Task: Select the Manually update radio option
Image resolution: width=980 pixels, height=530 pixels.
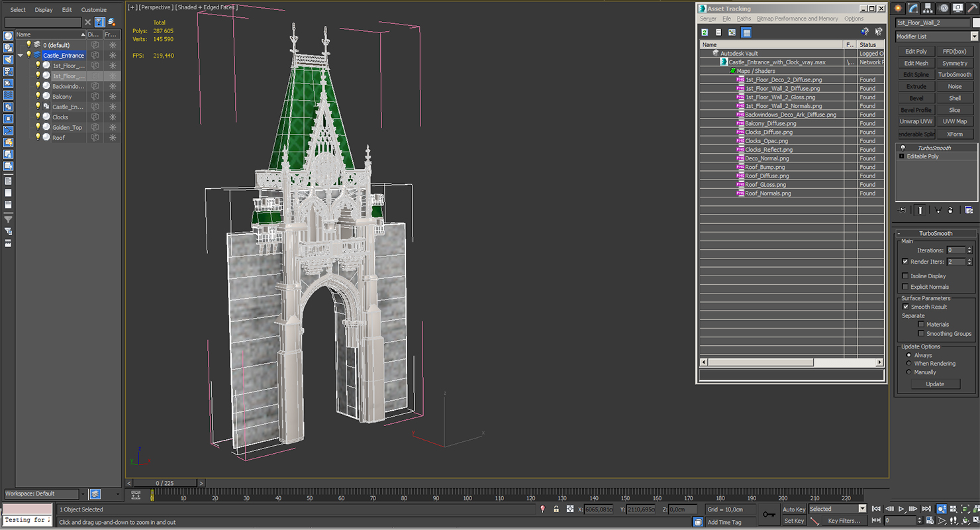Action: (x=908, y=372)
